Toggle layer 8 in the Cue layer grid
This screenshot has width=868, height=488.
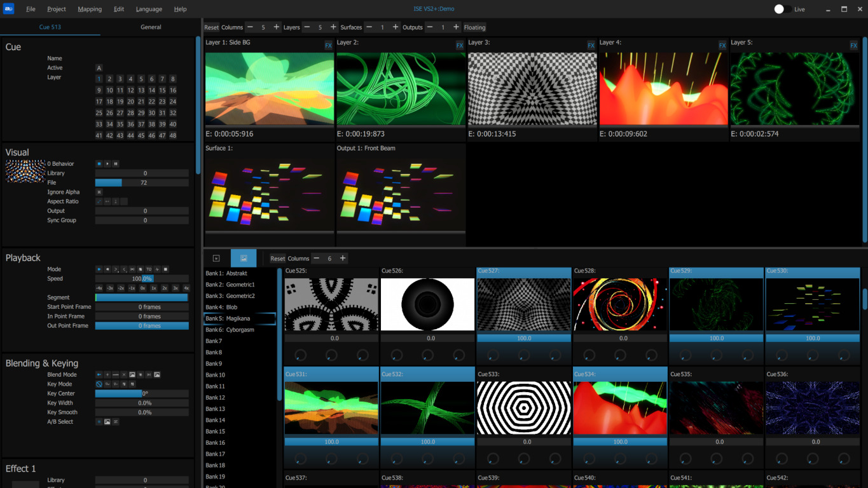[172, 79]
